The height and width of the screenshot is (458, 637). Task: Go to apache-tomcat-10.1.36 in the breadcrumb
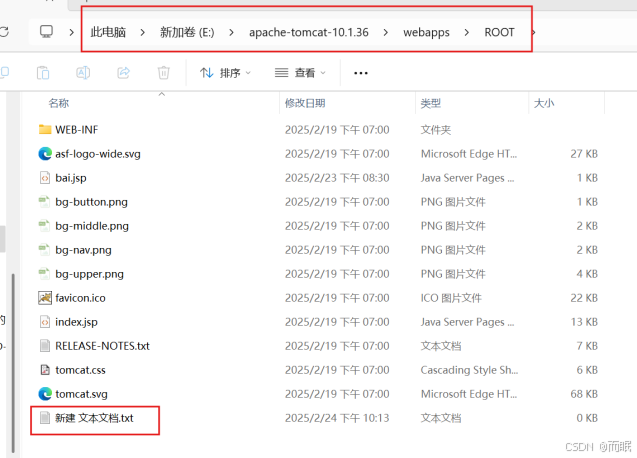(x=309, y=32)
